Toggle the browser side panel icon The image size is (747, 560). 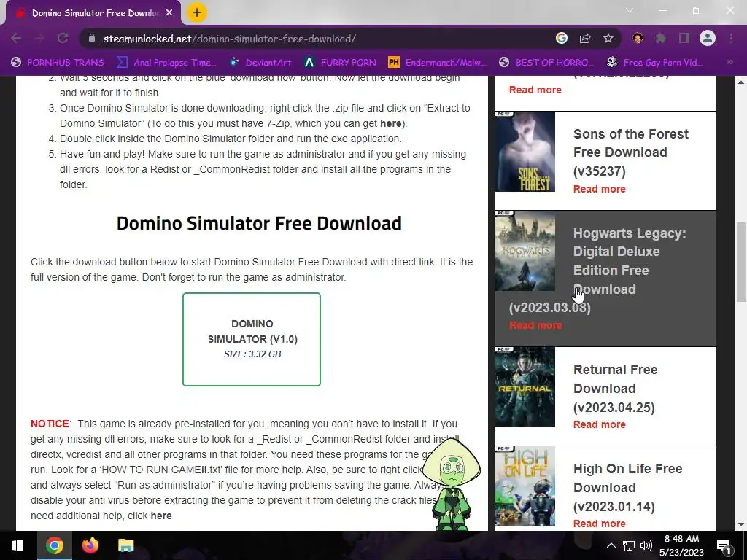click(x=684, y=38)
